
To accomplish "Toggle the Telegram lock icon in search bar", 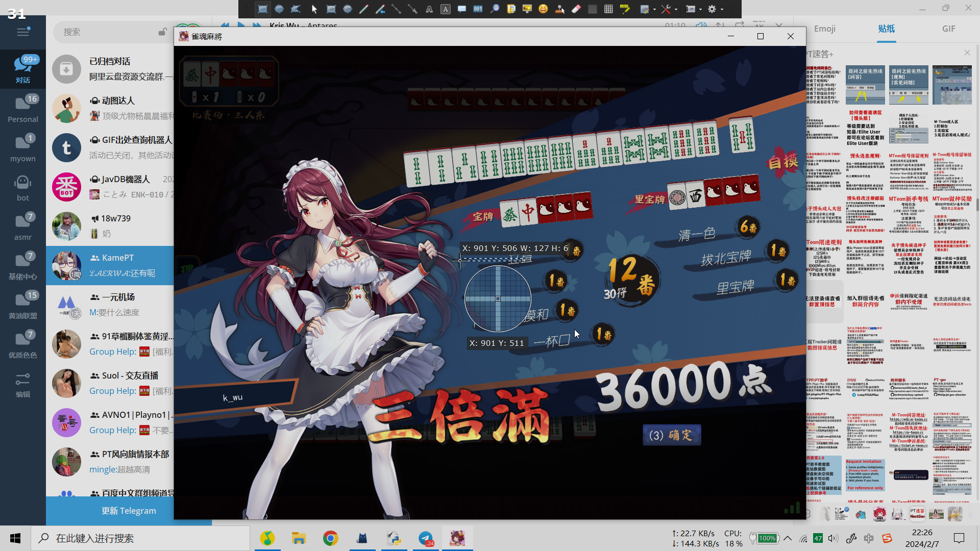I will click(162, 32).
